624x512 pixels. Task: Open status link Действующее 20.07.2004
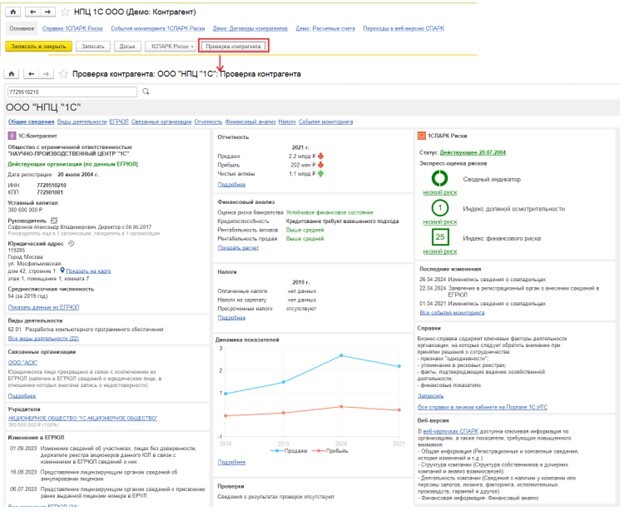tap(473, 152)
